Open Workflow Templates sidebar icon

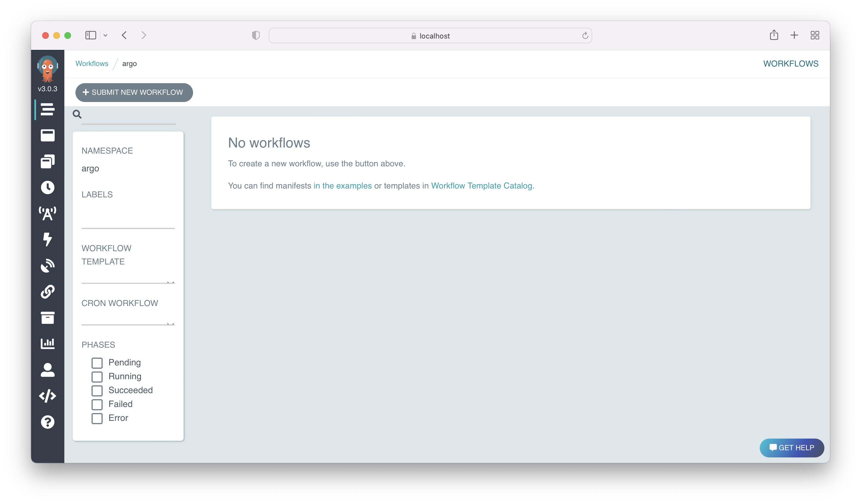click(x=47, y=135)
